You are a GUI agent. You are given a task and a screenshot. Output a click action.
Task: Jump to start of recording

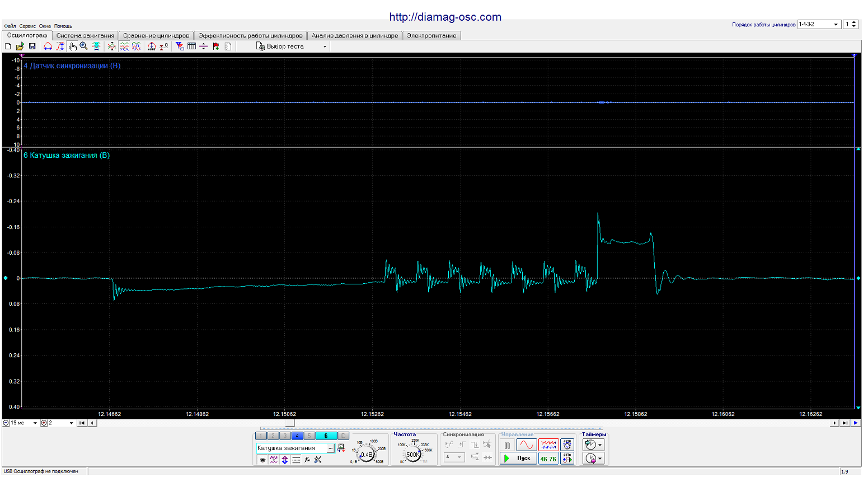tap(82, 423)
